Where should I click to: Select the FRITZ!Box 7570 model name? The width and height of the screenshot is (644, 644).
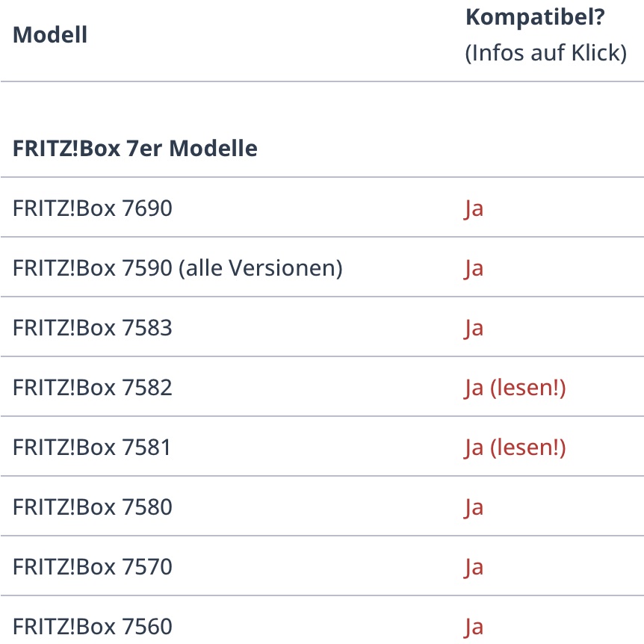(93, 566)
